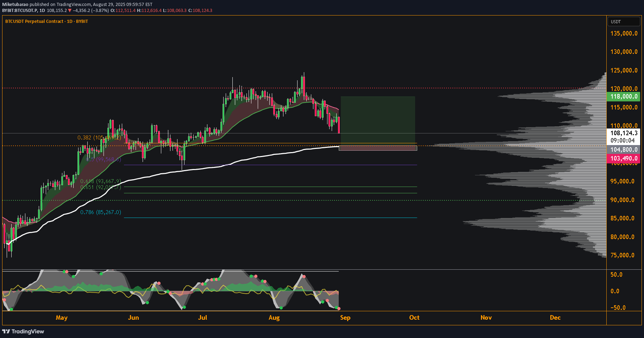Click the 09:00:04 countdown timer label
Screen dimensions: 644x338
[623, 140]
